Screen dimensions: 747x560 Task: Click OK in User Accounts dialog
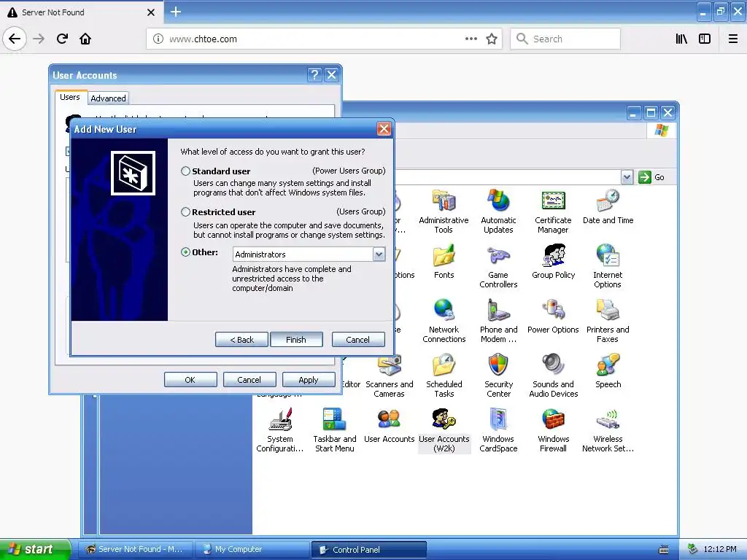click(190, 379)
